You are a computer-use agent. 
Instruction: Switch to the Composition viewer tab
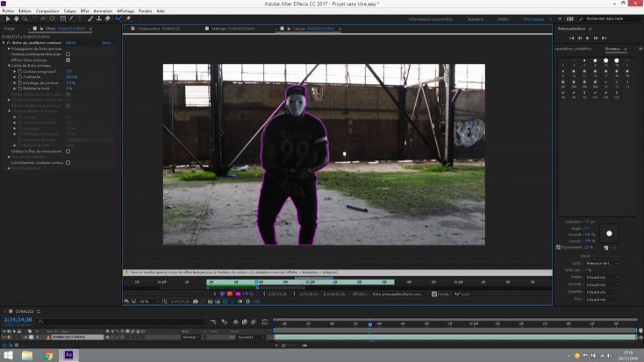point(159,29)
